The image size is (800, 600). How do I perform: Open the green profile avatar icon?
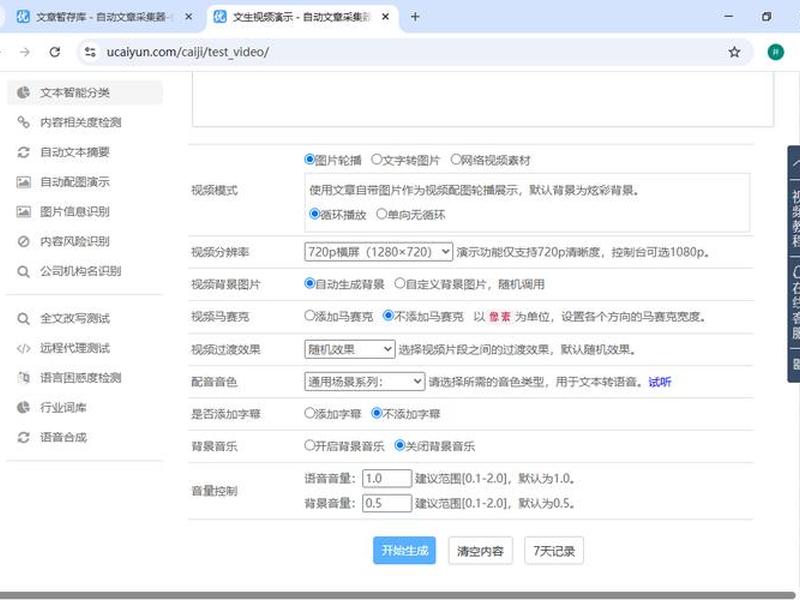776,52
